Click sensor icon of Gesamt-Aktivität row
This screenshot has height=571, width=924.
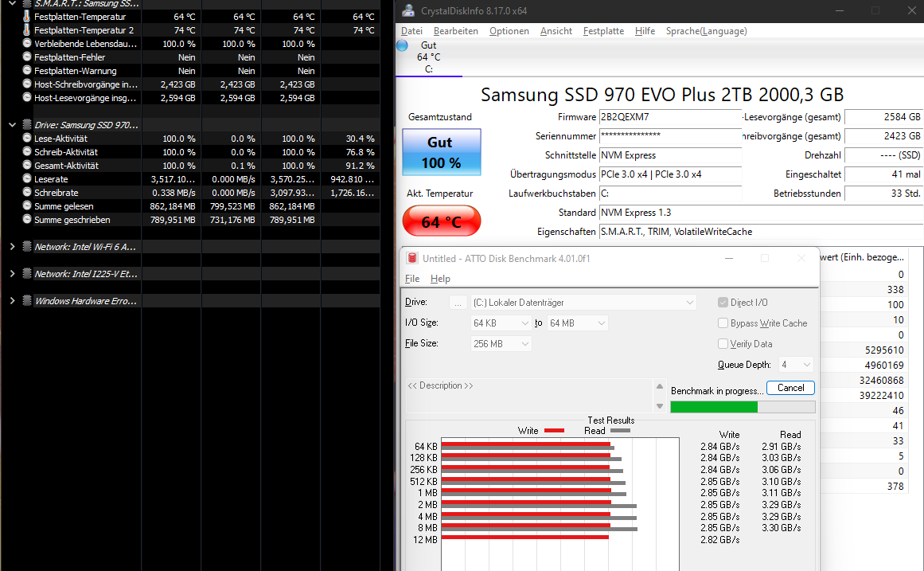26,165
